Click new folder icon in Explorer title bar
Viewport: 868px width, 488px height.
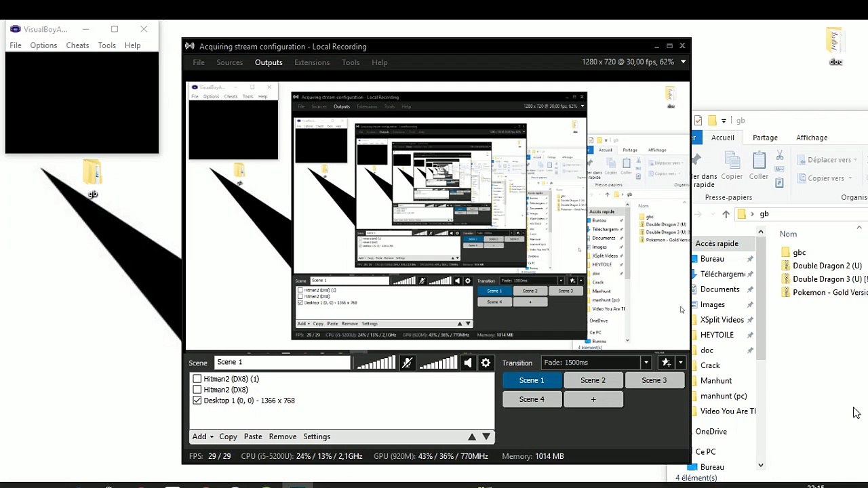click(712, 121)
